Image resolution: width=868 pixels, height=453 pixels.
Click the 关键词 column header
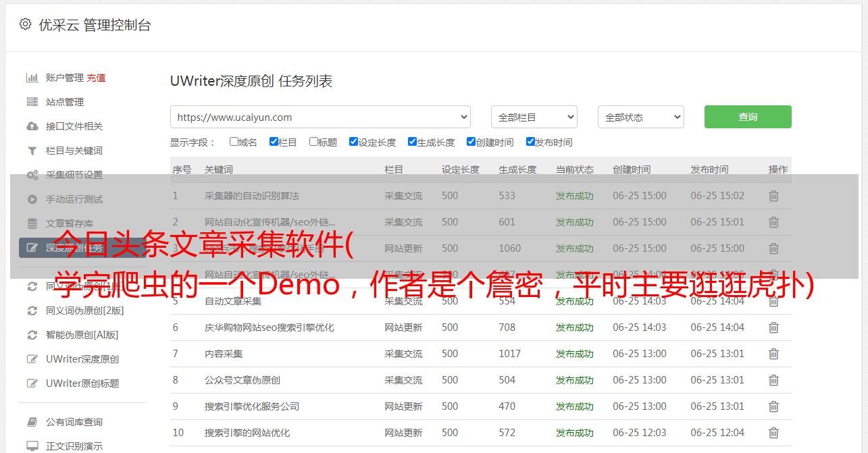click(219, 169)
